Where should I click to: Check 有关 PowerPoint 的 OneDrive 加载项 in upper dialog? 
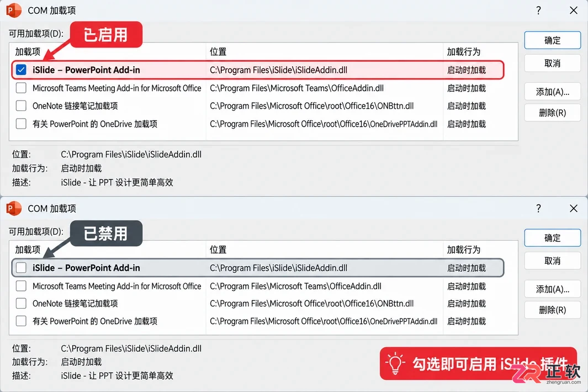(21, 124)
